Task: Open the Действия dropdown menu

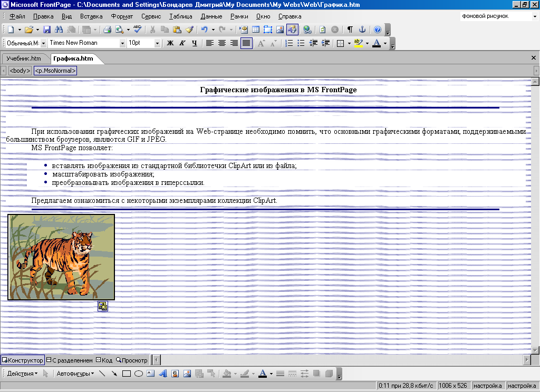Action: (x=22, y=374)
